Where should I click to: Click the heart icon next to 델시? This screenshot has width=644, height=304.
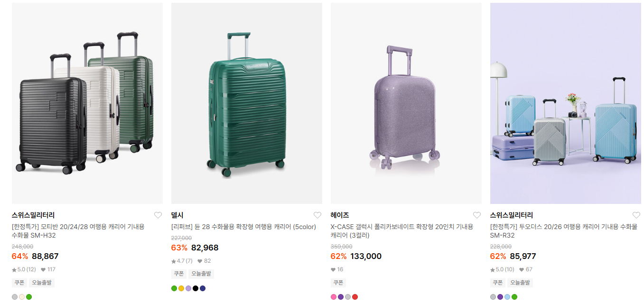click(x=317, y=215)
